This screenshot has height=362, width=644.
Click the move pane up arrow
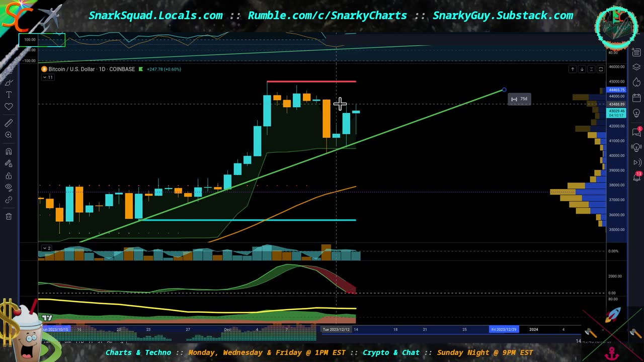(572, 69)
